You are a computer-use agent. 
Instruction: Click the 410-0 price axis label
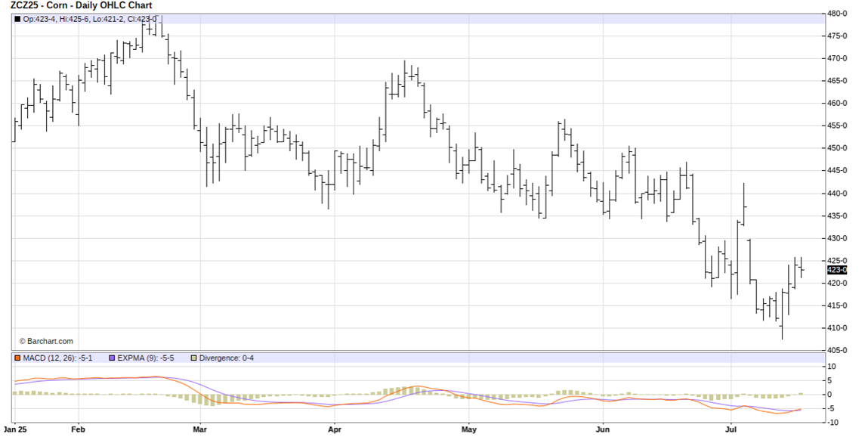coord(838,328)
